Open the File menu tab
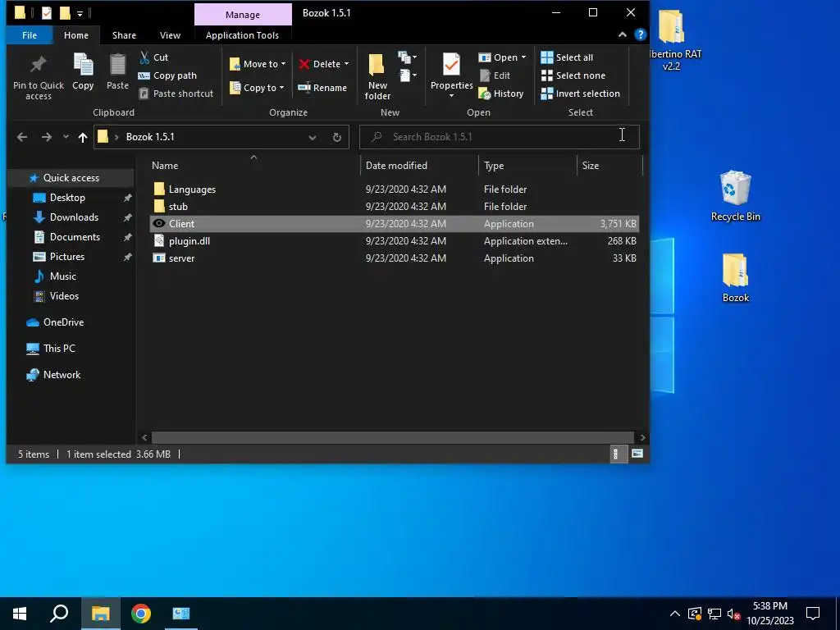840x630 pixels. pos(30,35)
